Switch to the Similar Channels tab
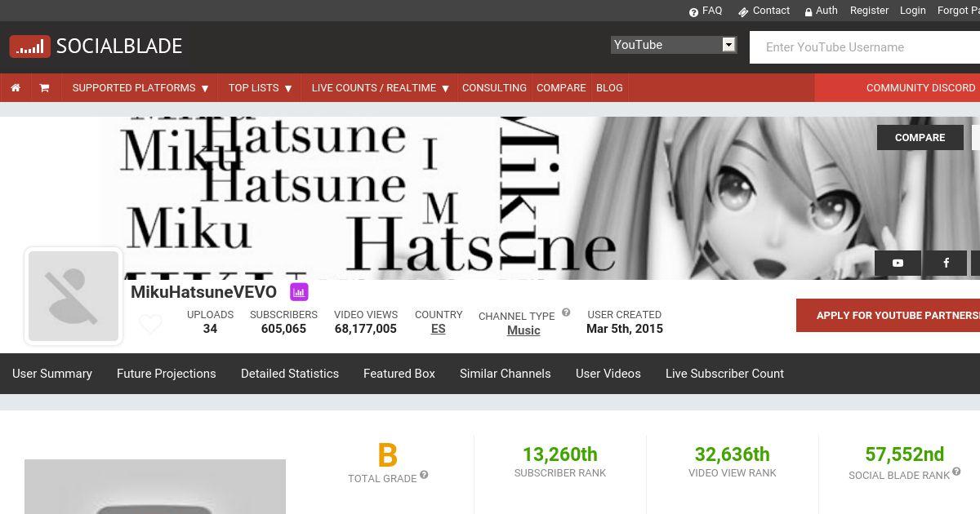Screen dimensions: 980x514 (506, 374)
